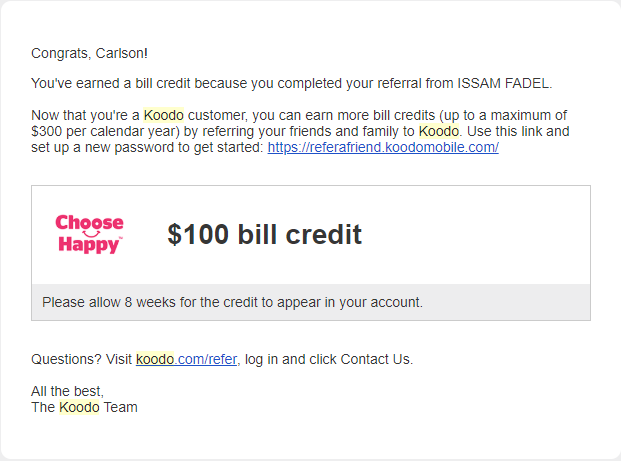The height and width of the screenshot is (461, 621).
Task: Click the gray 8 weeks notice bar
Action: (311, 302)
